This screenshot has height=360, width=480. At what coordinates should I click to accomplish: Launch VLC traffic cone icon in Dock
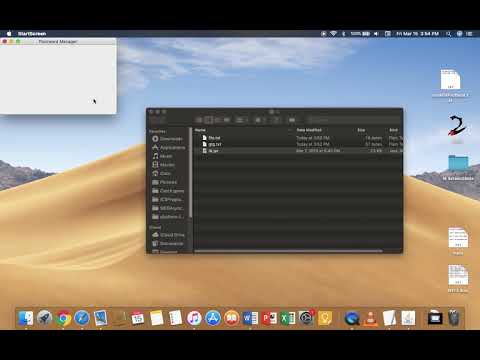click(x=370, y=318)
